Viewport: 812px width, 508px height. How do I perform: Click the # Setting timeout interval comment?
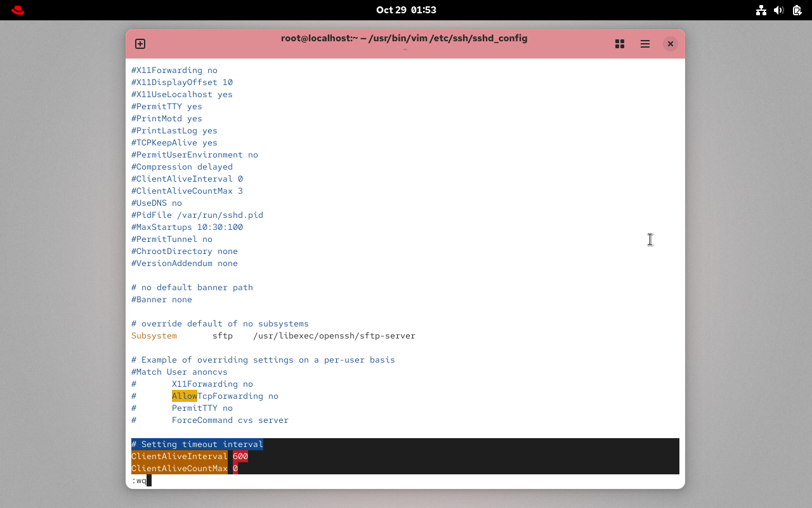click(x=197, y=444)
